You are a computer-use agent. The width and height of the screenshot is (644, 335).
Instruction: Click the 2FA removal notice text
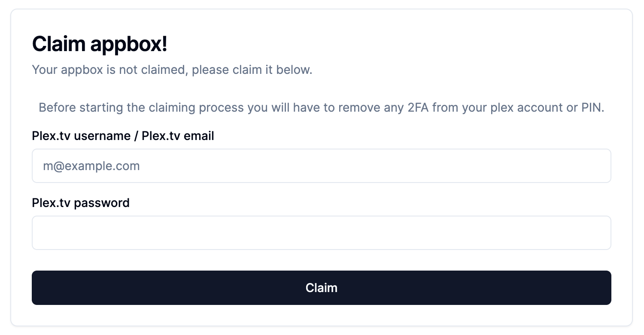pyautogui.click(x=322, y=107)
